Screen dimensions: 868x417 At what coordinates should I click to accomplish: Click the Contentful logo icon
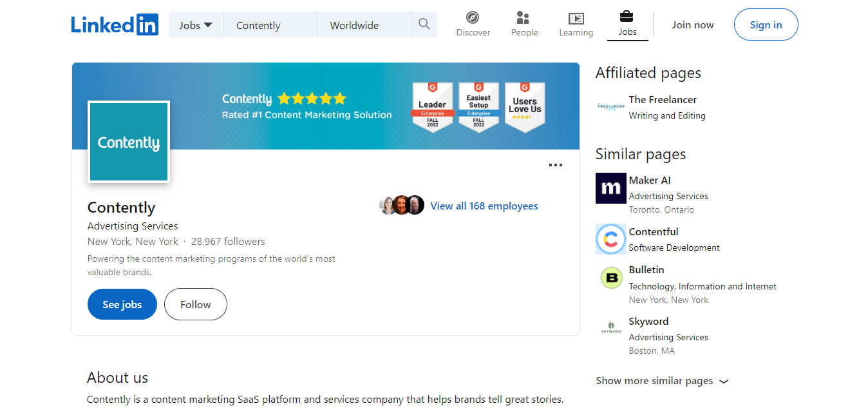tap(611, 239)
